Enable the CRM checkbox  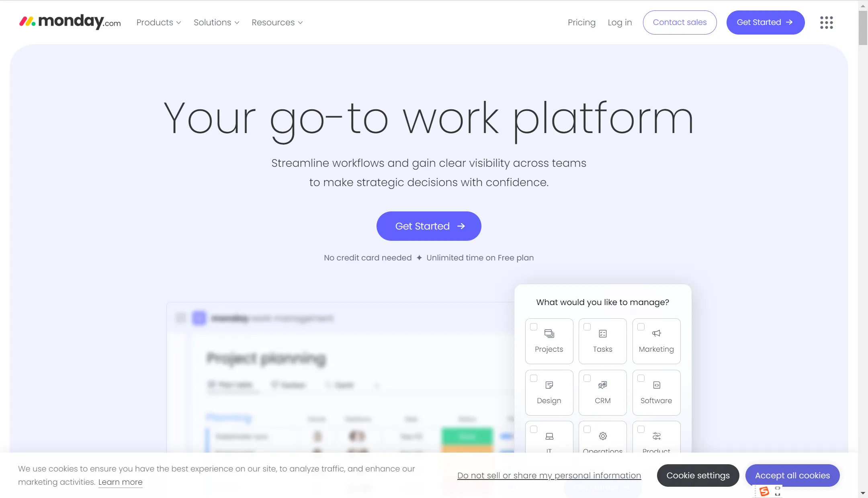(587, 378)
